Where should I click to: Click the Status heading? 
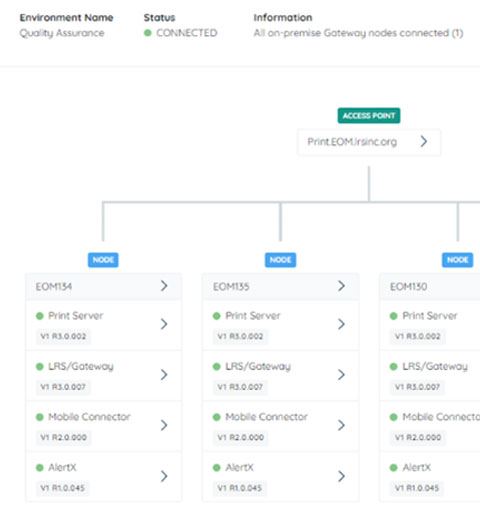159,17
